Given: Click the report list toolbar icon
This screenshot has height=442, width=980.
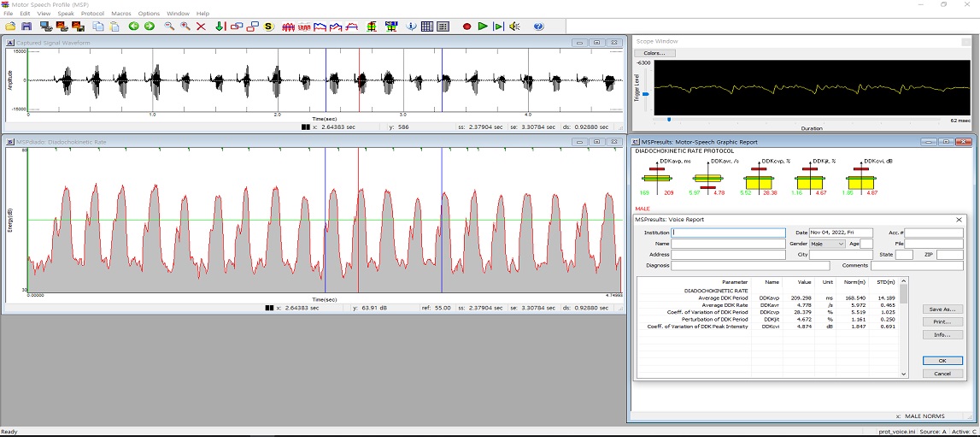Looking at the screenshot, I should pyautogui.click(x=443, y=27).
